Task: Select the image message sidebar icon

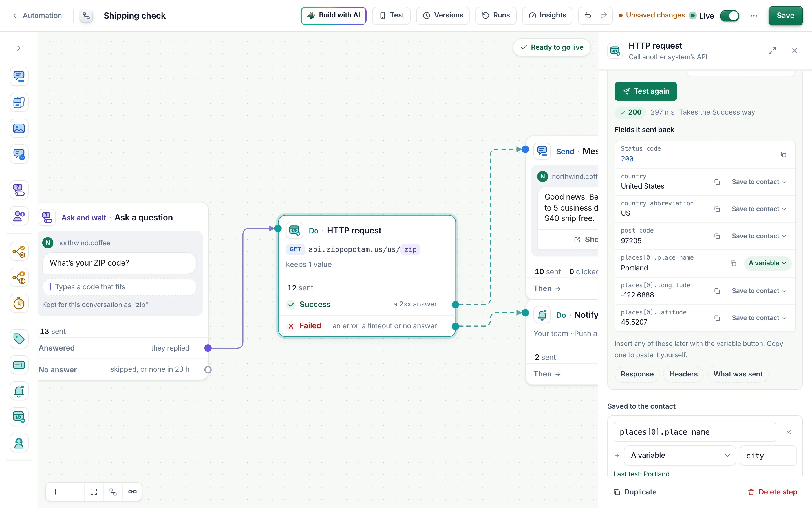Action: tap(19, 128)
